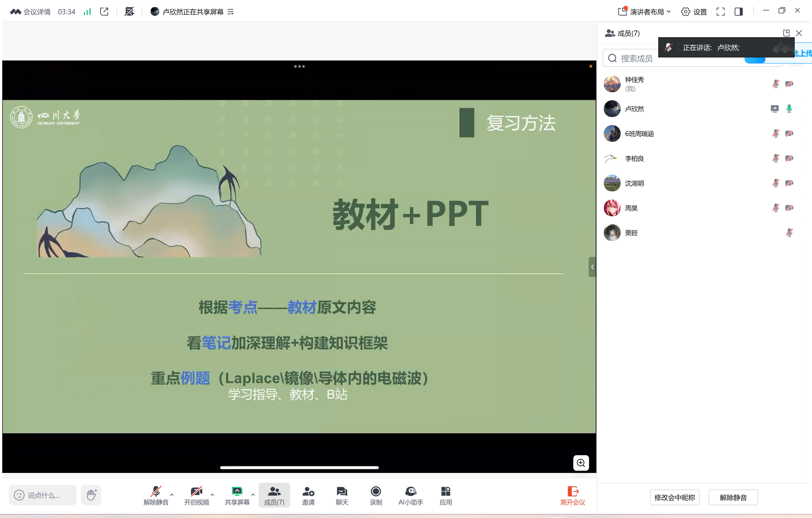Enter fullscreen mode from top bar
This screenshot has width=812, height=518.
click(x=720, y=12)
